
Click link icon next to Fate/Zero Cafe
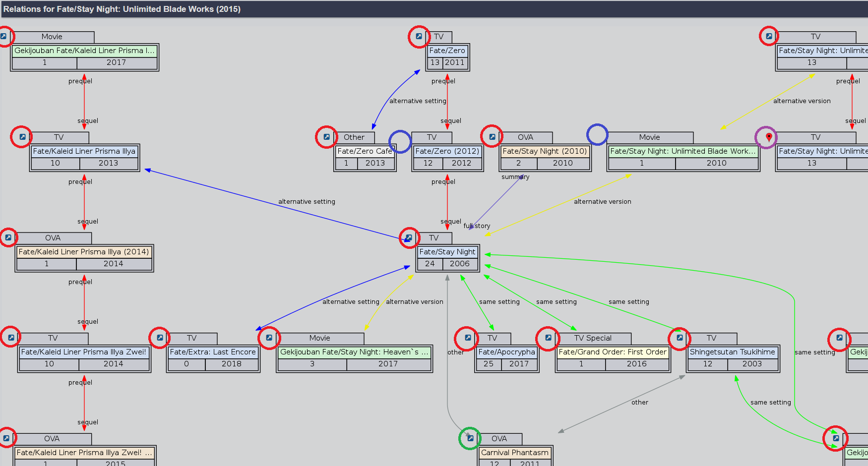(326, 137)
